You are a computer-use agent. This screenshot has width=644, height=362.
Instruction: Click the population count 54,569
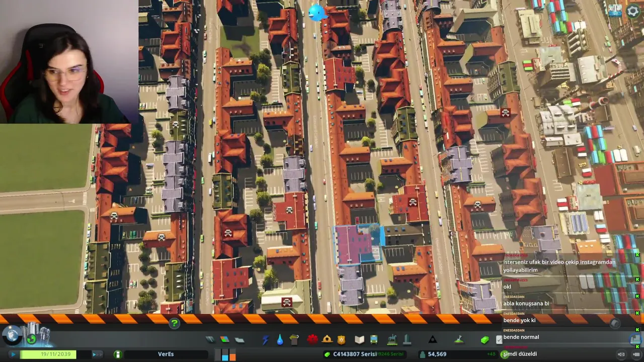pos(437,354)
